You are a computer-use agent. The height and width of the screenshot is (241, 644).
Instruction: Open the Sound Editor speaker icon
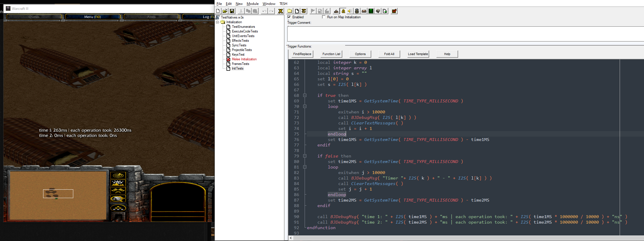(350, 11)
